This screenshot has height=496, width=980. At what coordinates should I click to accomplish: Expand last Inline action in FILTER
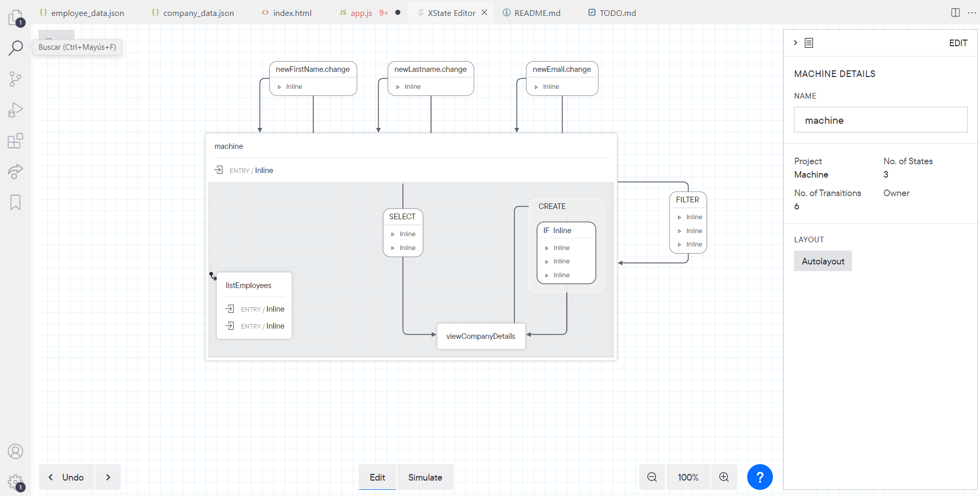tap(679, 244)
